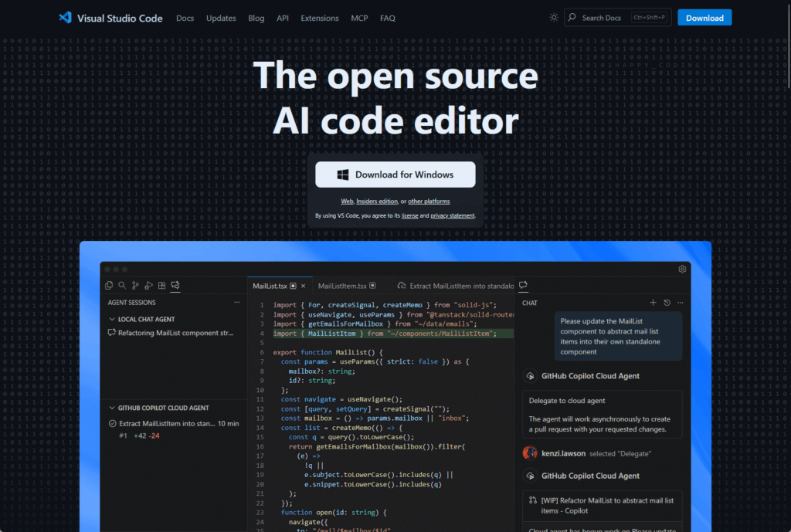The height and width of the screenshot is (532, 791).
Task: Open the Source Control branch icon
Action: coord(135,286)
